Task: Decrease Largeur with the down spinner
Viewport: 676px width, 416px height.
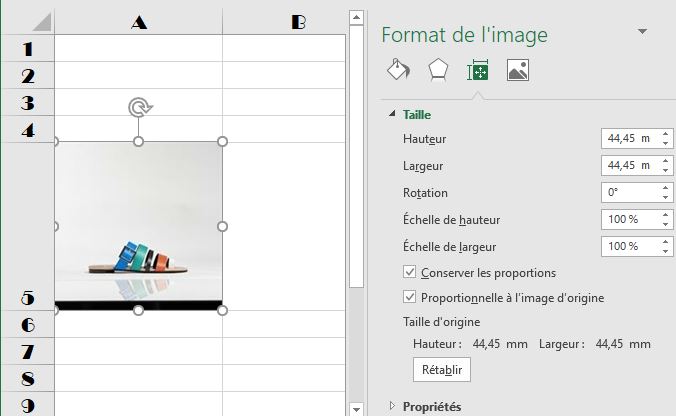Action: pyautogui.click(x=666, y=170)
